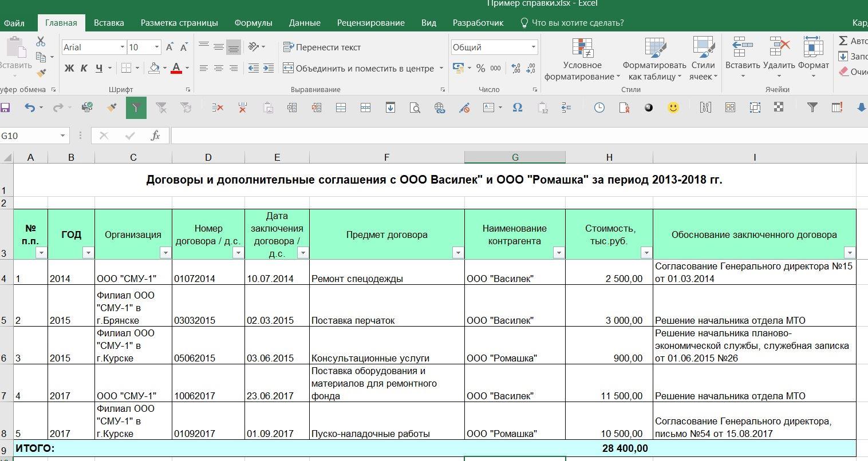Center text horizontally in the cell
The image size is (868, 461).
(x=219, y=68)
